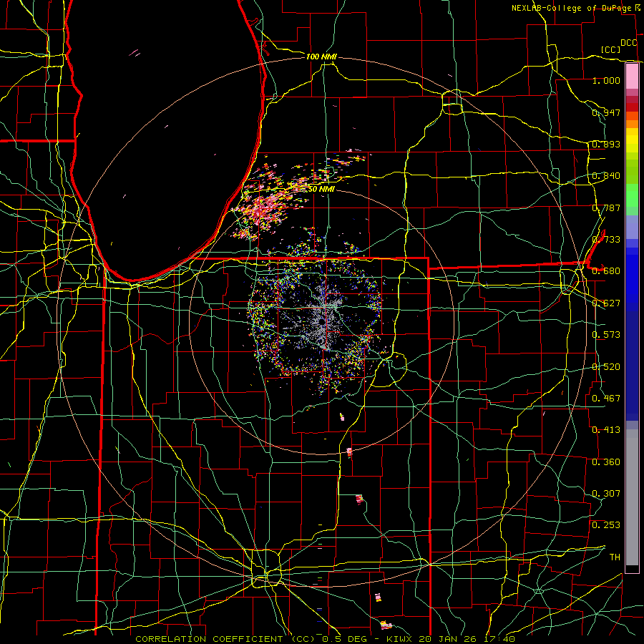This screenshot has width=644, height=644.
Task: Click the 0.787 scale value
Action: (606, 208)
